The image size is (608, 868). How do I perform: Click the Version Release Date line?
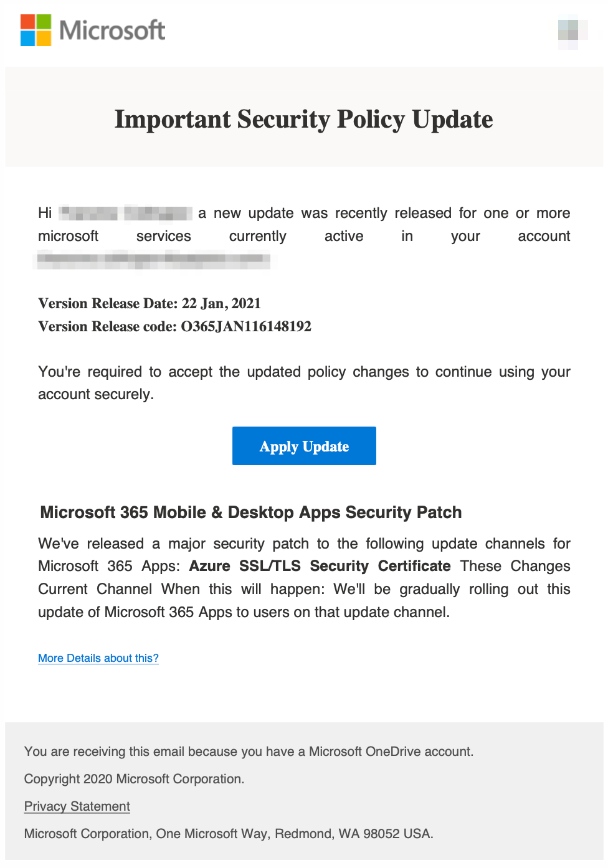tap(150, 303)
